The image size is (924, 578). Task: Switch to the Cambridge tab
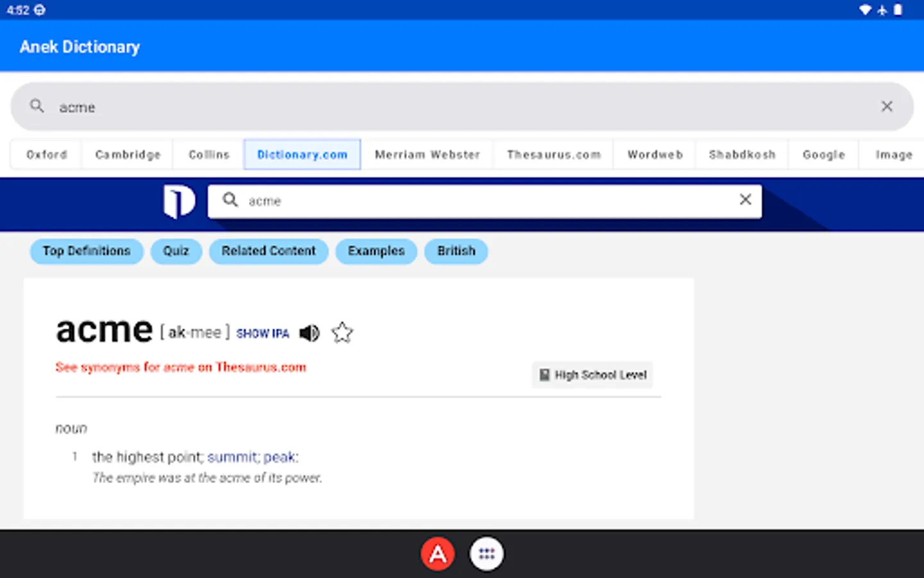(x=128, y=155)
